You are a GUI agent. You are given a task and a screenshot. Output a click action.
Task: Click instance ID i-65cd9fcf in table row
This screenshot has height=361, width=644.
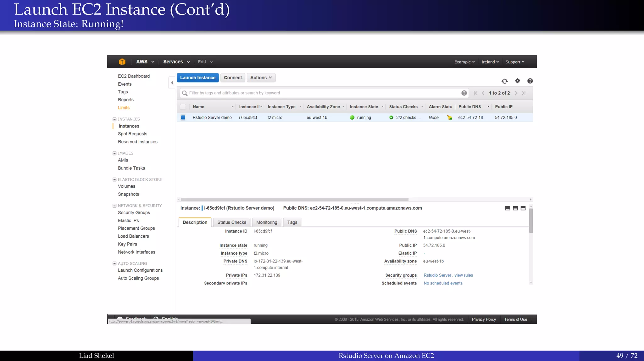[x=248, y=117]
